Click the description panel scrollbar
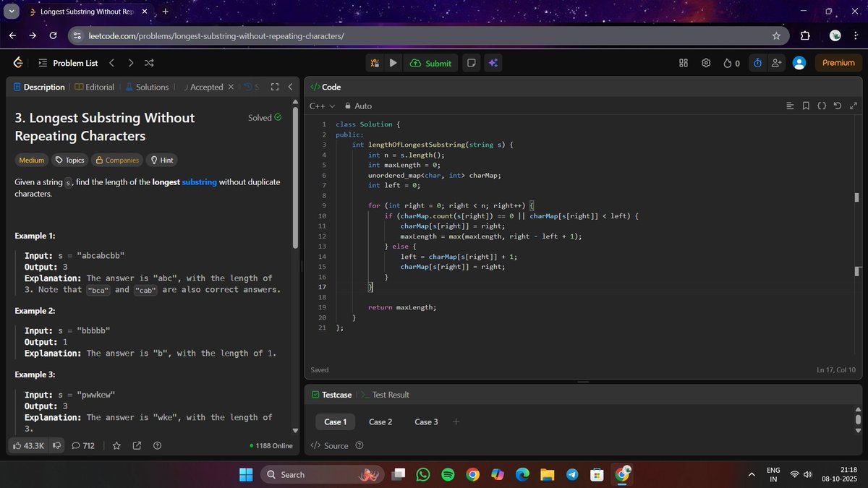 (294, 178)
